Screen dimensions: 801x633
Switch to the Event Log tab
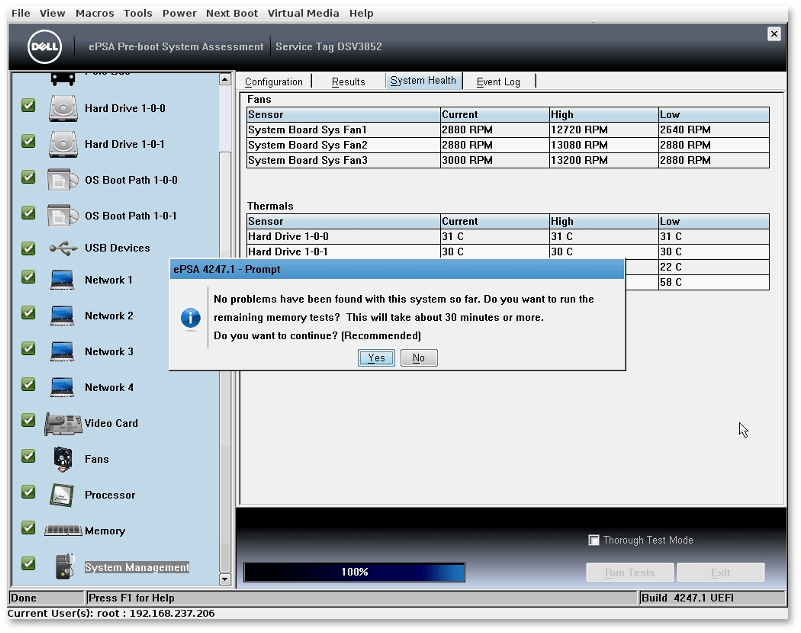coord(499,82)
